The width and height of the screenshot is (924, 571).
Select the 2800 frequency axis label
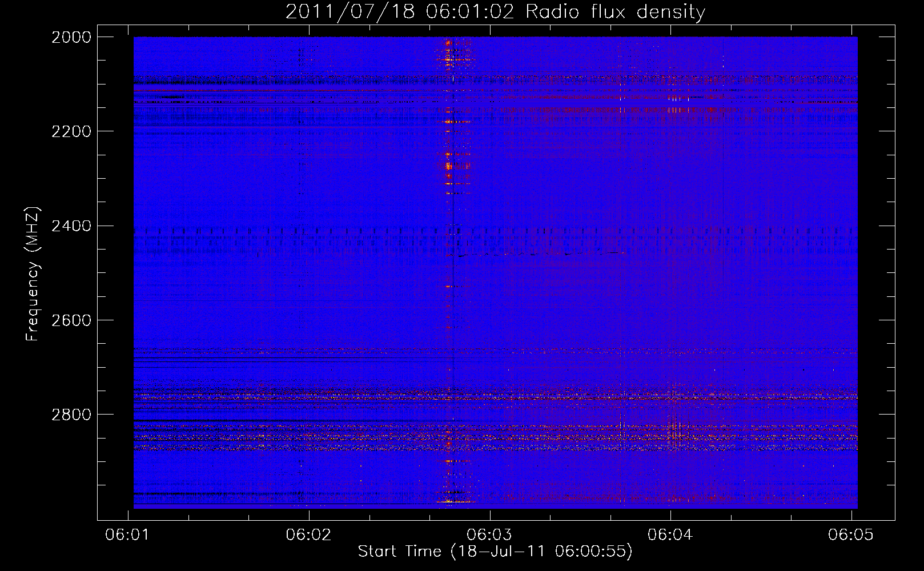71,415
